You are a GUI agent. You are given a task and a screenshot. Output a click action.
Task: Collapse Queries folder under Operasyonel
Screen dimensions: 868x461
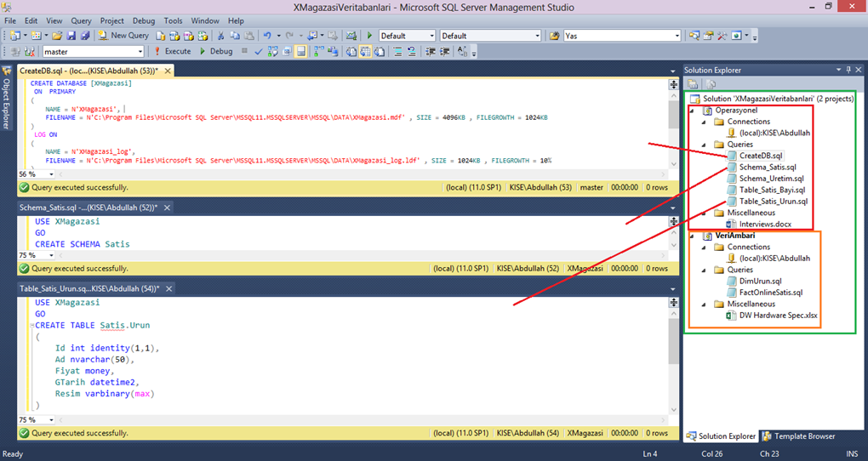(x=704, y=145)
